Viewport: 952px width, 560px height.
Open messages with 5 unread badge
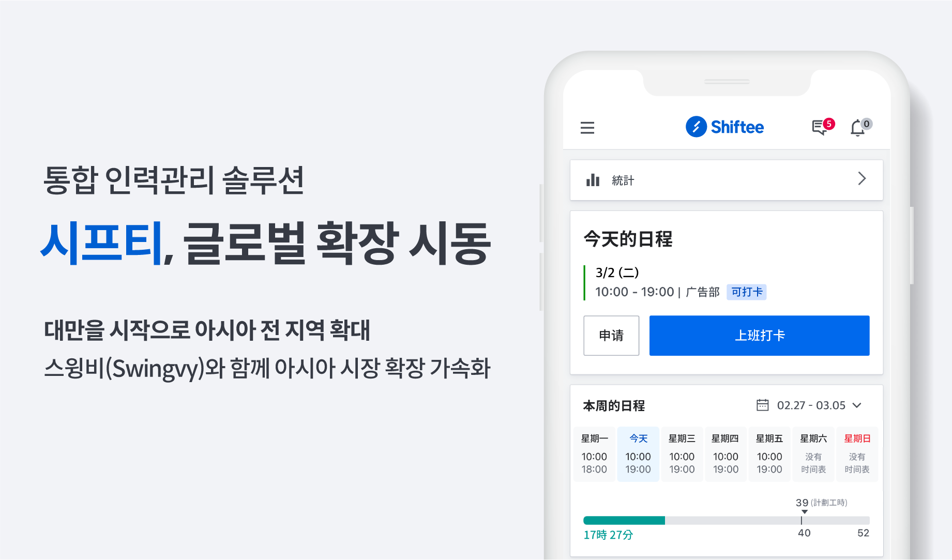(x=820, y=127)
